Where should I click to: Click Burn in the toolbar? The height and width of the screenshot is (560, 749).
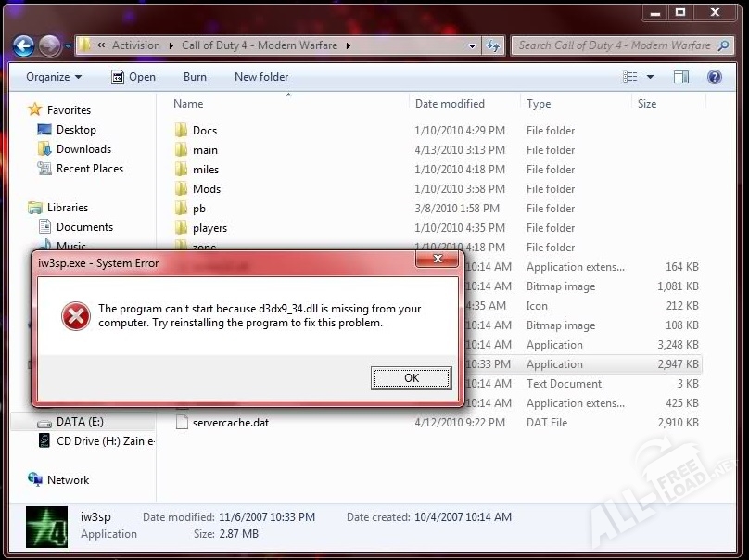195,77
